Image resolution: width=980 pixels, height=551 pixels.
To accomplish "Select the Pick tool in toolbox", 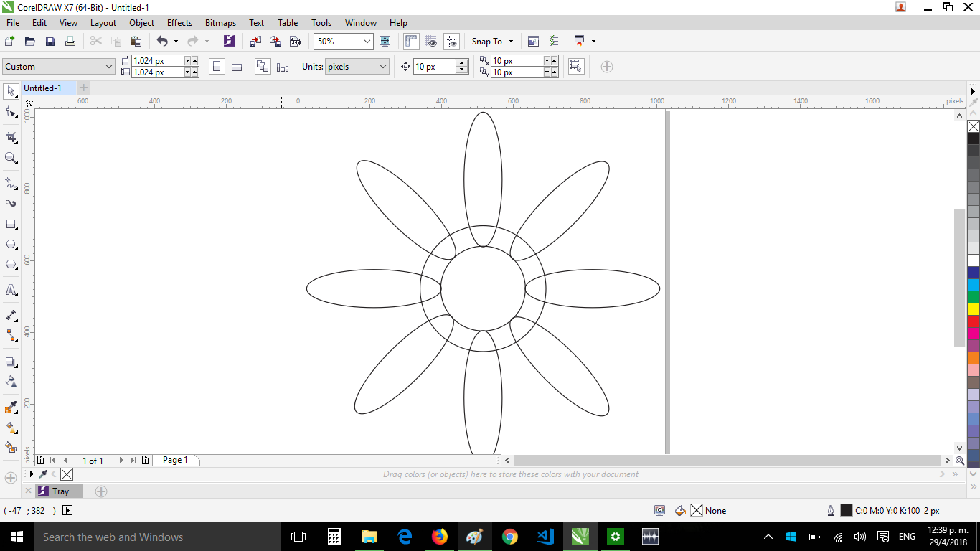I will 11,91.
